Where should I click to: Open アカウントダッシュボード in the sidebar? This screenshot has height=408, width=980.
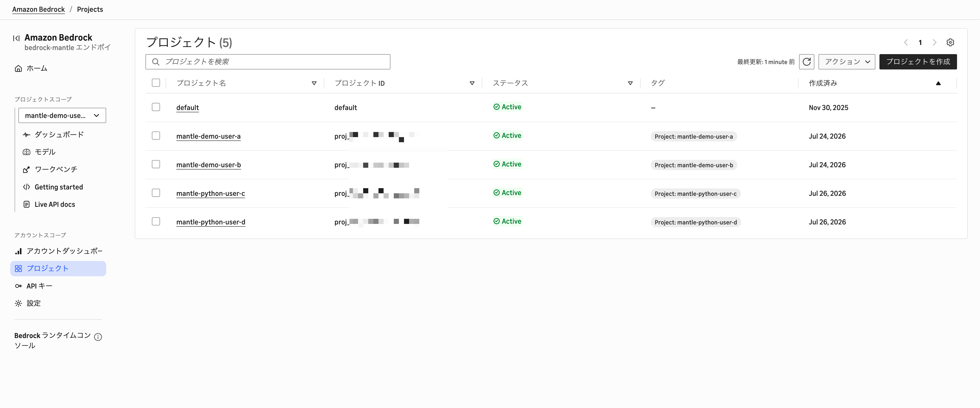tap(64, 251)
